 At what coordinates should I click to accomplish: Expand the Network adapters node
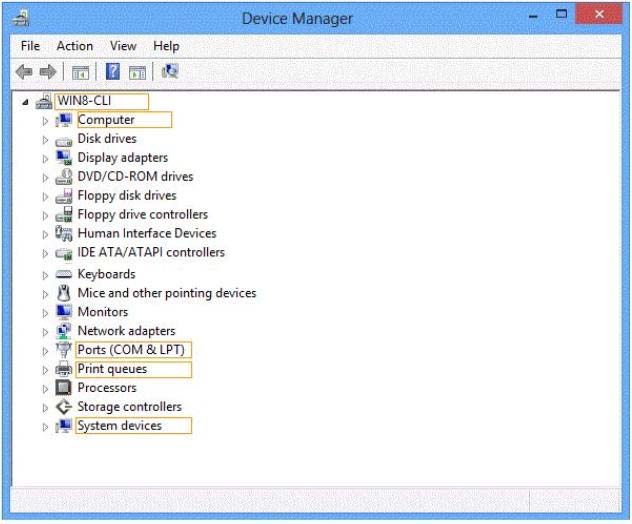click(45, 332)
